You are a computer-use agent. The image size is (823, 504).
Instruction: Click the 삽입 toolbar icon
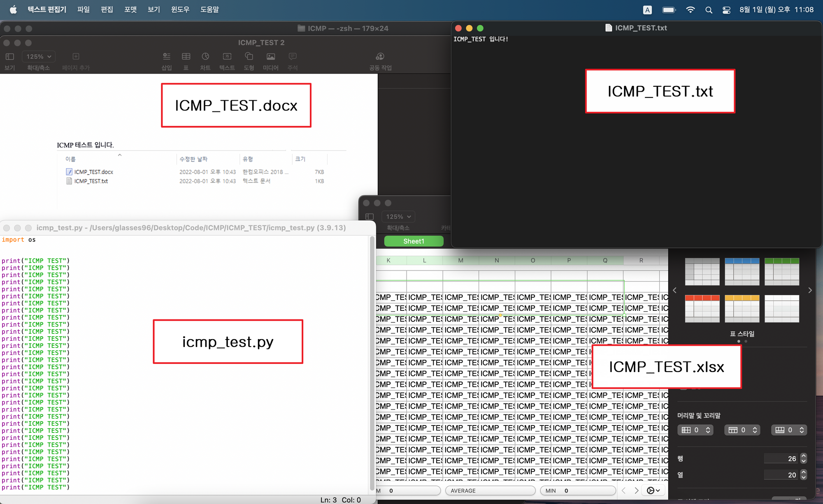[x=167, y=56]
